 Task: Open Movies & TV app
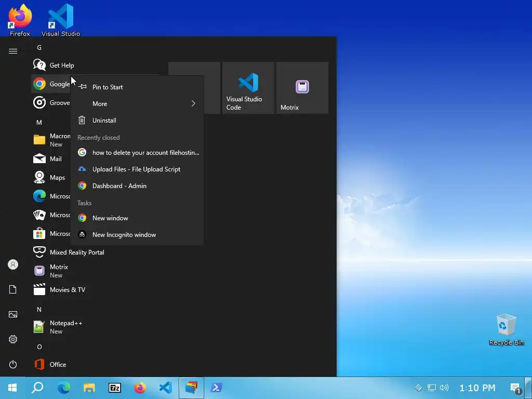tap(95, 289)
